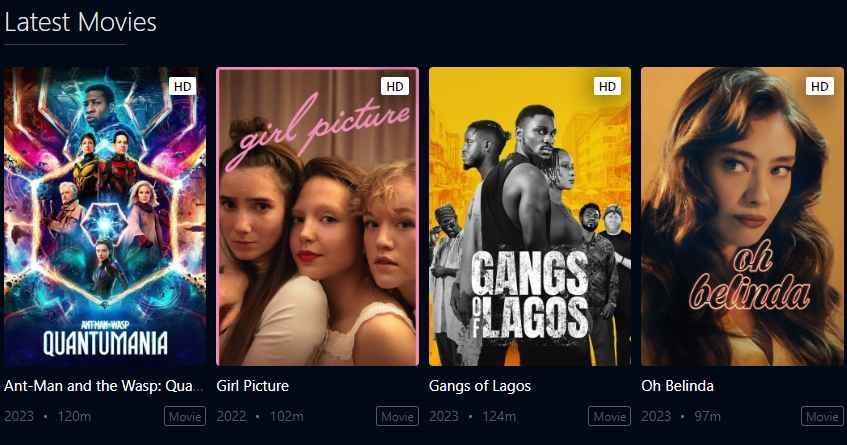The width and height of the screenshot is (847, 445).
Task: Click HD badge on Girl Picture poster
Action: pos(395,86)
